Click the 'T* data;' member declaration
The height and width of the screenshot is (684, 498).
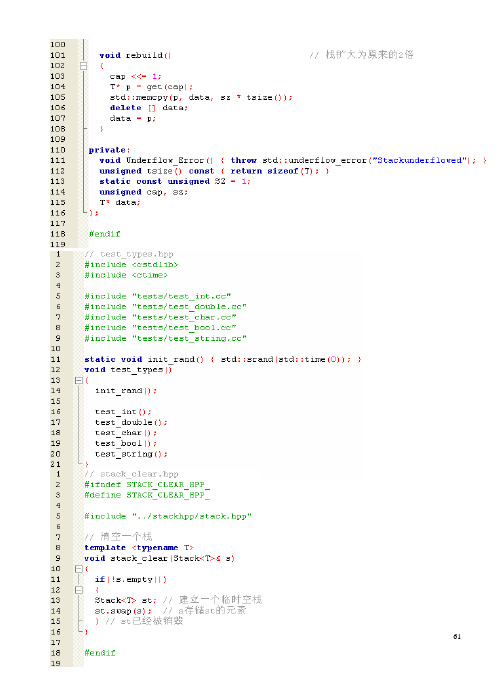[120, 202]
